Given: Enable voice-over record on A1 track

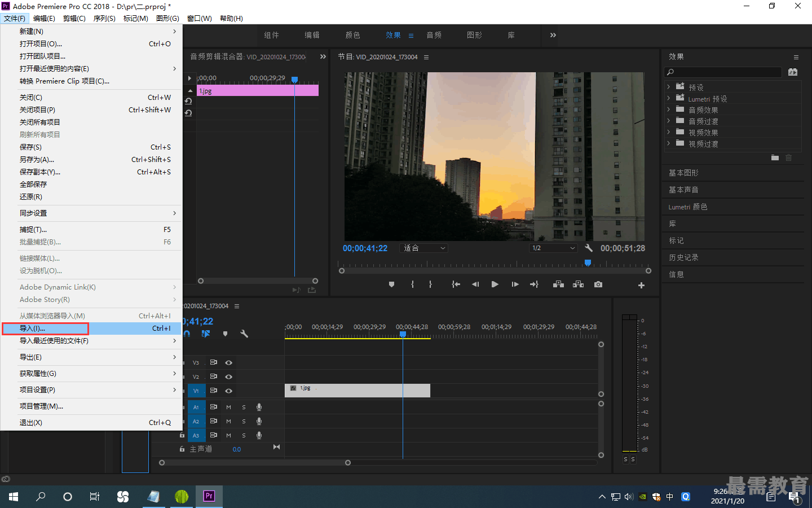Looking at the screenshot, I should click(x=259, y=407).
